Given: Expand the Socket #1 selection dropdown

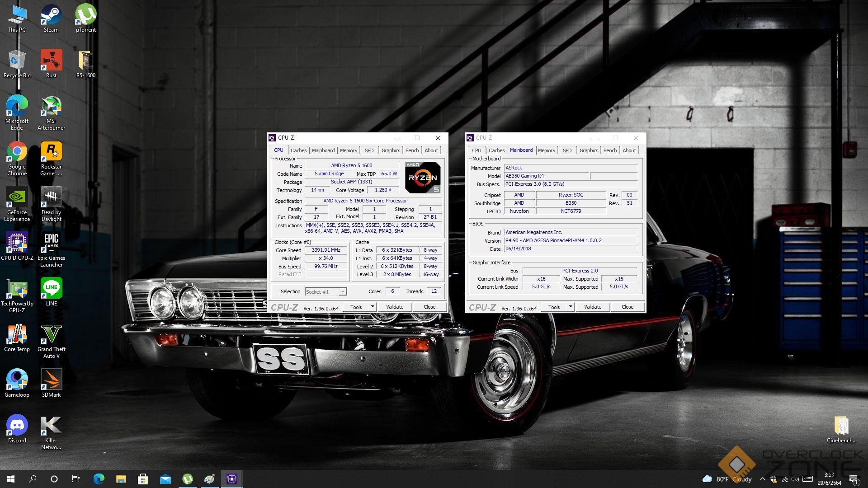Looking at the screenshot, I should coord(343,292).
